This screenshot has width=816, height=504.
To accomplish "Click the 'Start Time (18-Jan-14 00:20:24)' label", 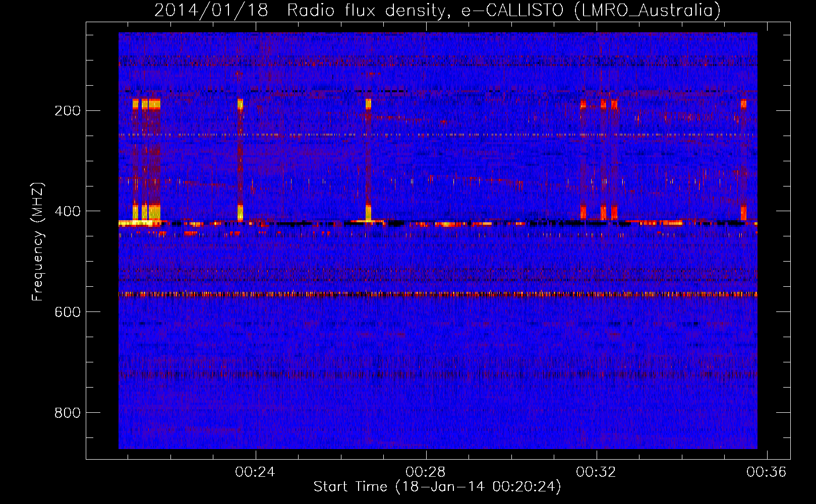I will pos(437,487).
